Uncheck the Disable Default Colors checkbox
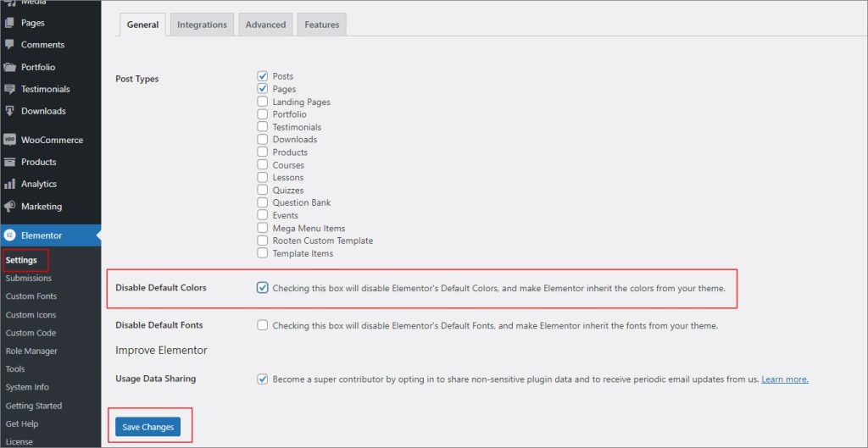The image size is (868, 448). pyautogui.click(x=263, y=288)
